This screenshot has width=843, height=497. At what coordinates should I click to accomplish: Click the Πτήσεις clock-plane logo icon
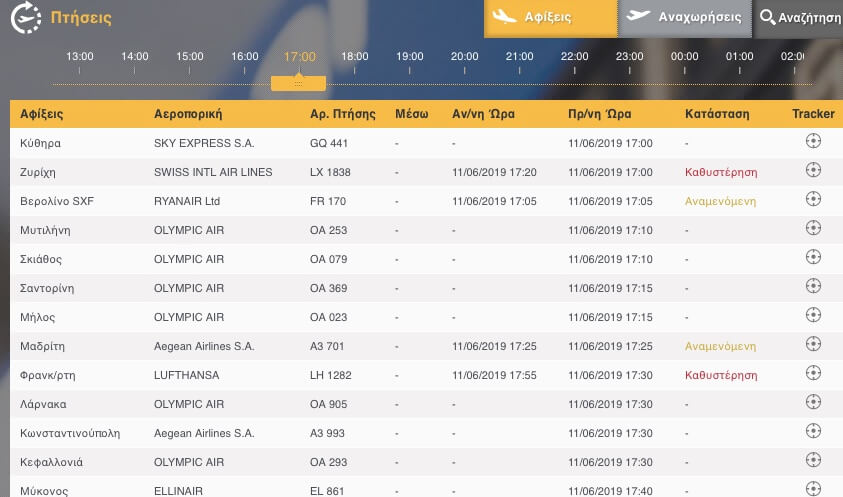[x=25, y=18]
